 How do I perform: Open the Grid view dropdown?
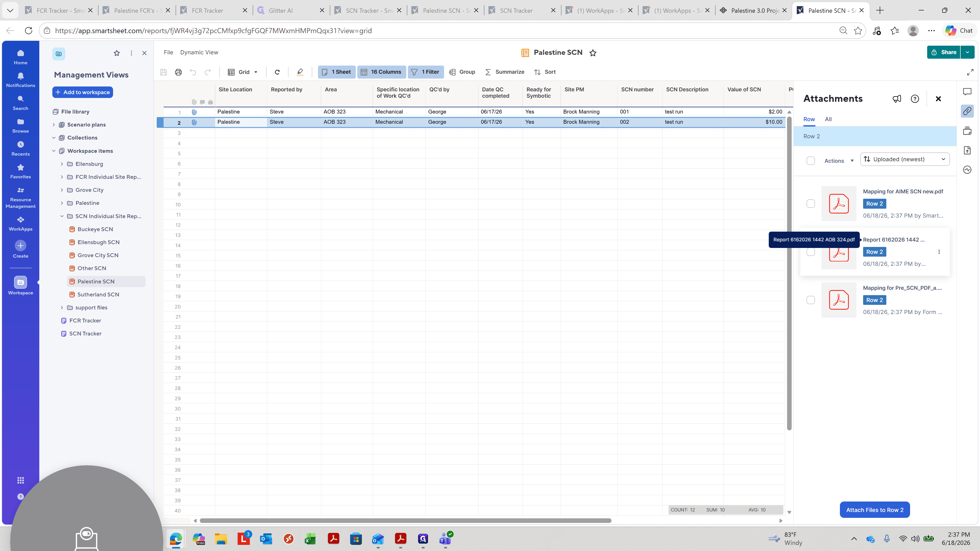tap(243, 72)
